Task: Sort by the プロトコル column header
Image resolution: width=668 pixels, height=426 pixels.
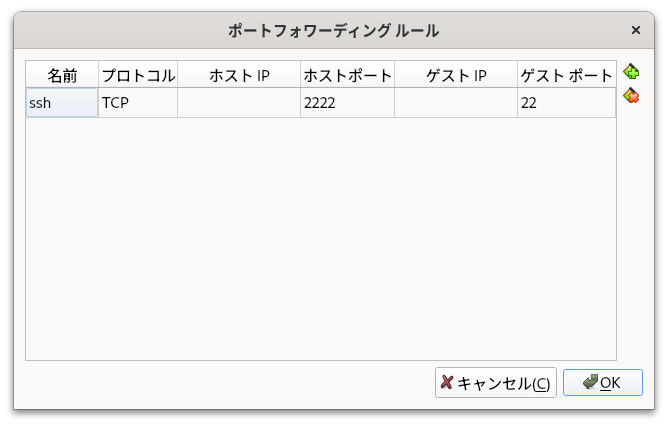Action: coord(138,75)
